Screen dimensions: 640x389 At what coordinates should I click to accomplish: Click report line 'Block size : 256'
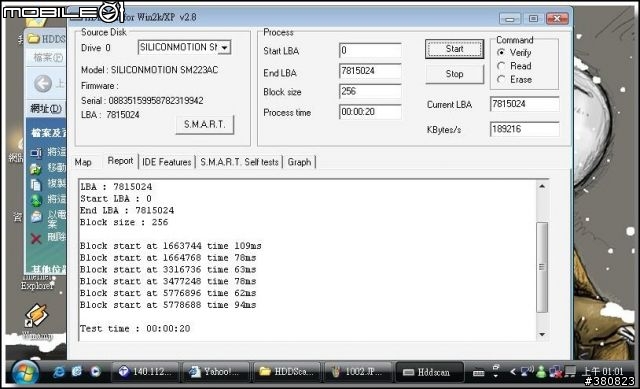tap(124, 222)
